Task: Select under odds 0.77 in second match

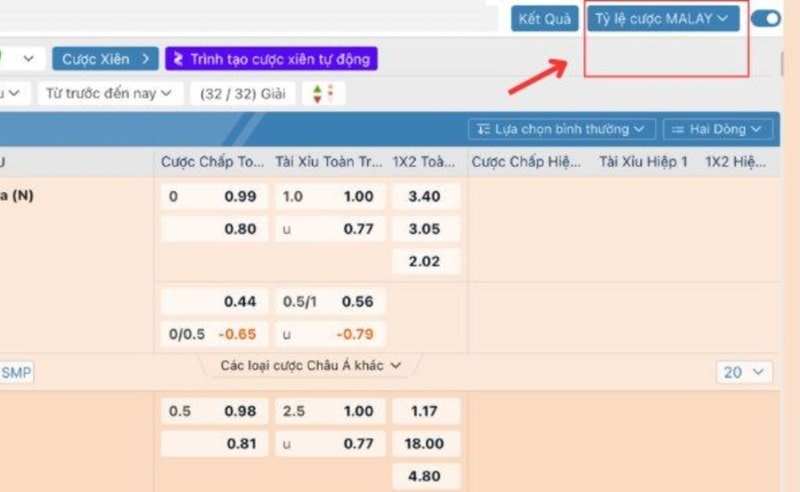Action: coord(330,444)
